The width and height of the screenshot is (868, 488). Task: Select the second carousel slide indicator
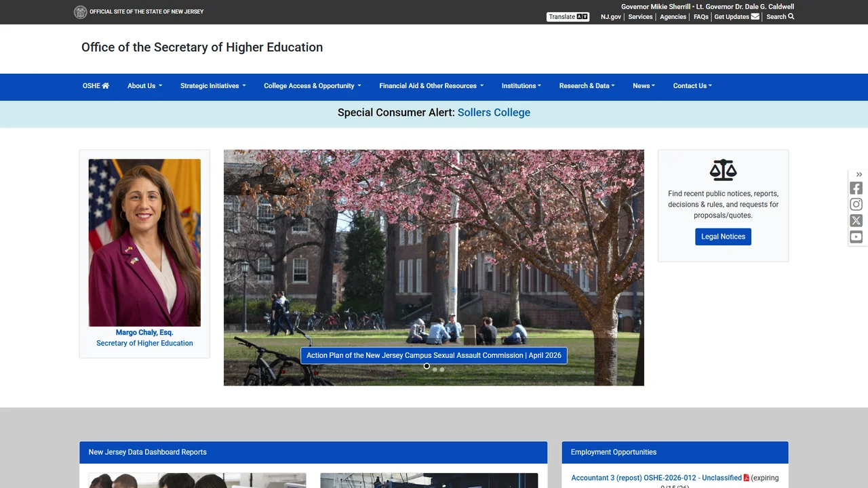pos(435,369)
